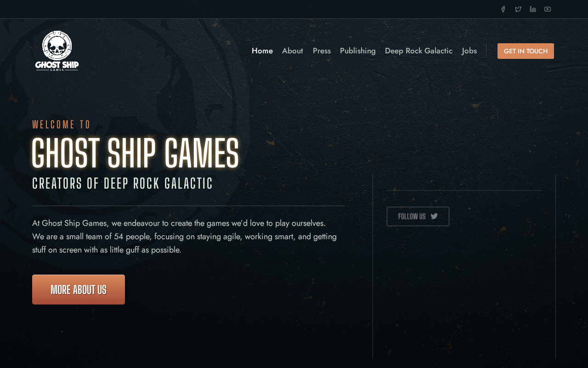This screenshot has height=368, width=588.
Task: Select Press in the navigation
Action: (x=322, y=51)
